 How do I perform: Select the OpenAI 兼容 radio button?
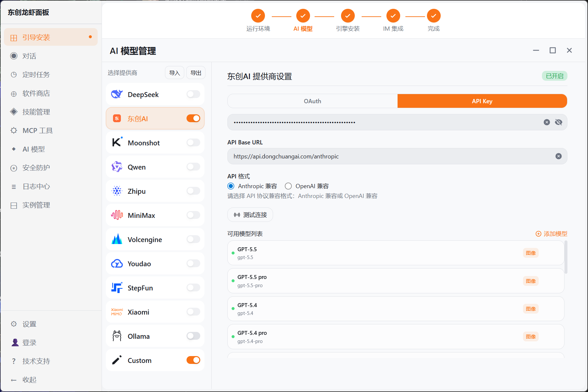[288, 186]
